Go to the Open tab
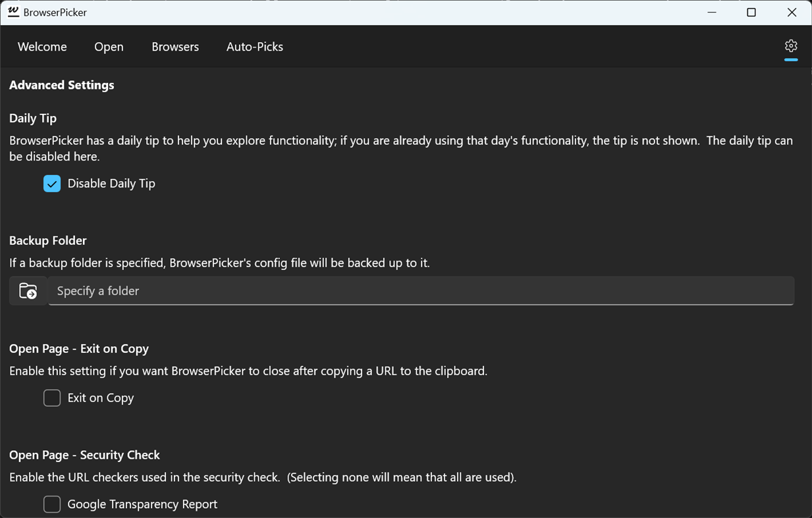Image resolution: width=812 pixels, height=518 pixels. (109, 47)
